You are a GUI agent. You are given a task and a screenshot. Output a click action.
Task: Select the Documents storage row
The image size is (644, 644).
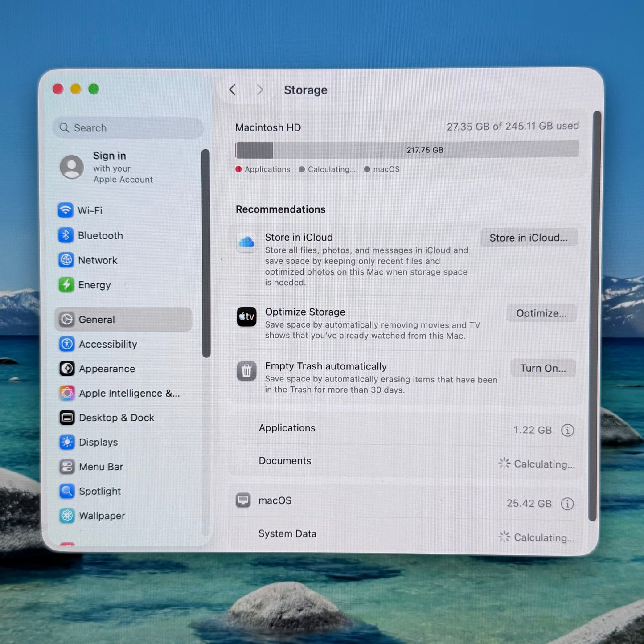(x=406, y=462)
